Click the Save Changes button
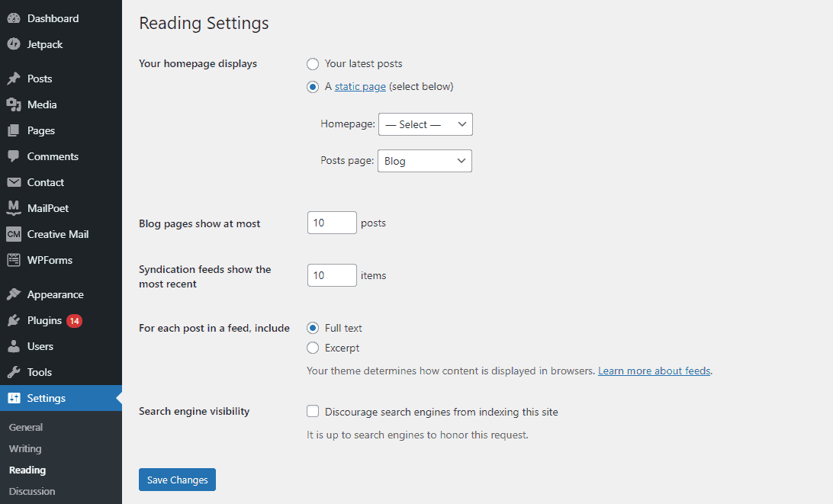 tap(177, 480)
